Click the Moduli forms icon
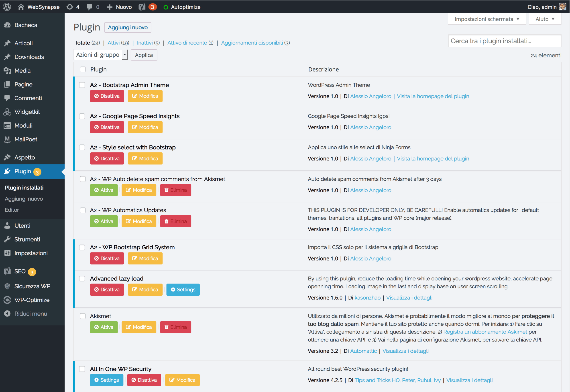 pyautogui.click(x=7, y=125)
